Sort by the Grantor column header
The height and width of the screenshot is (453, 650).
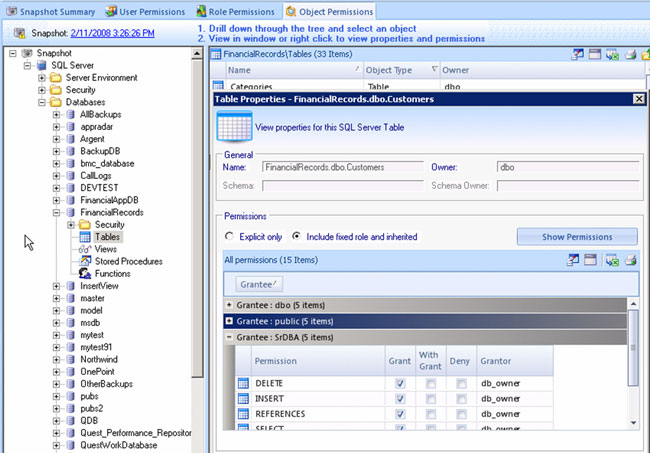[x=514, y=361]
